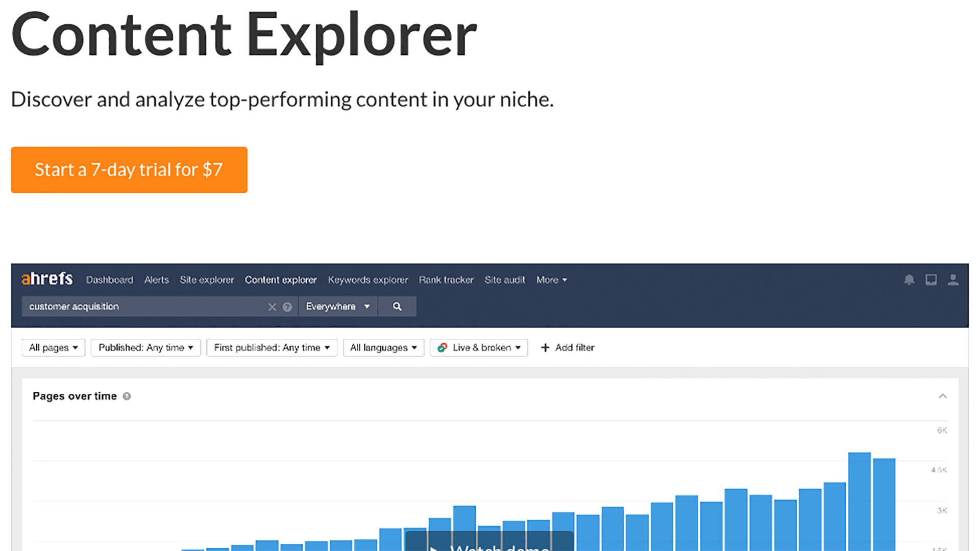Screen dimensions: 980x551
Task: Open the user account icon
Action: (953, 280)
